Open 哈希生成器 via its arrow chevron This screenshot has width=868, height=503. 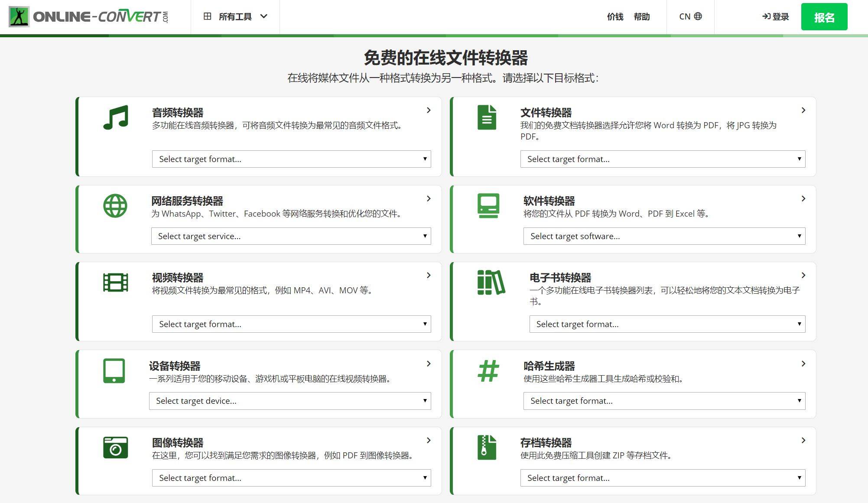tap(803, 363)
